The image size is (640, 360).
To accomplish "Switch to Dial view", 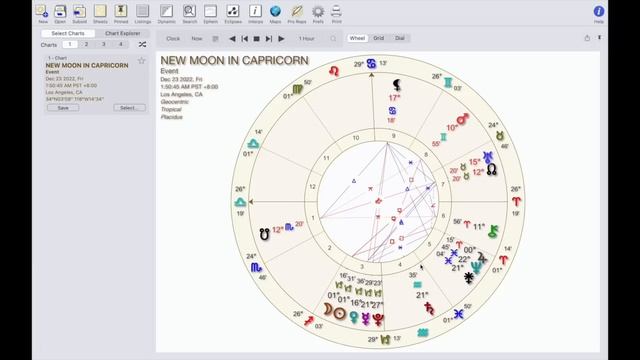I will pyautogui.click(x=400, y=38).
